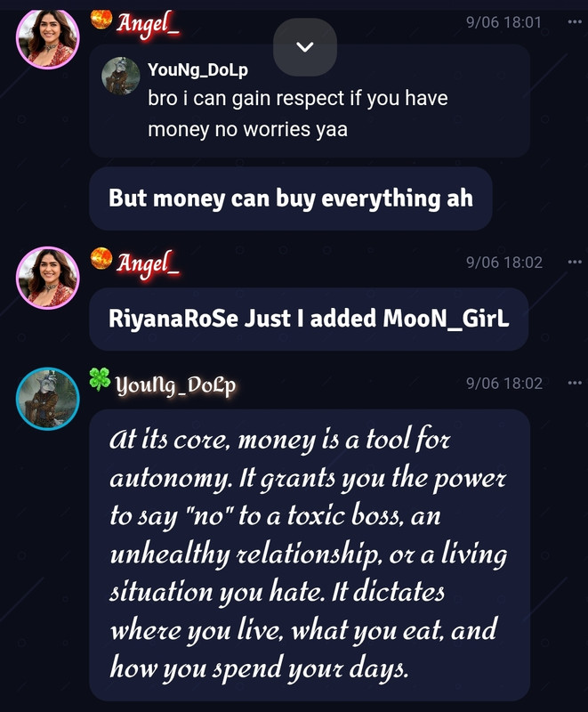
Task: Select the Angel_ username at 18:02
Action: pyautogui.click(x=148, y=263)
